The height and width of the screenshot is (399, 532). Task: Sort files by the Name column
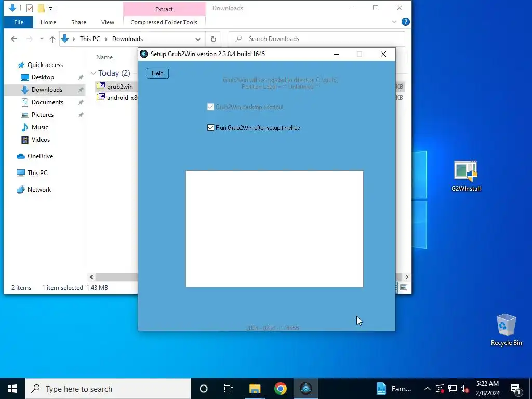[104, 57]
